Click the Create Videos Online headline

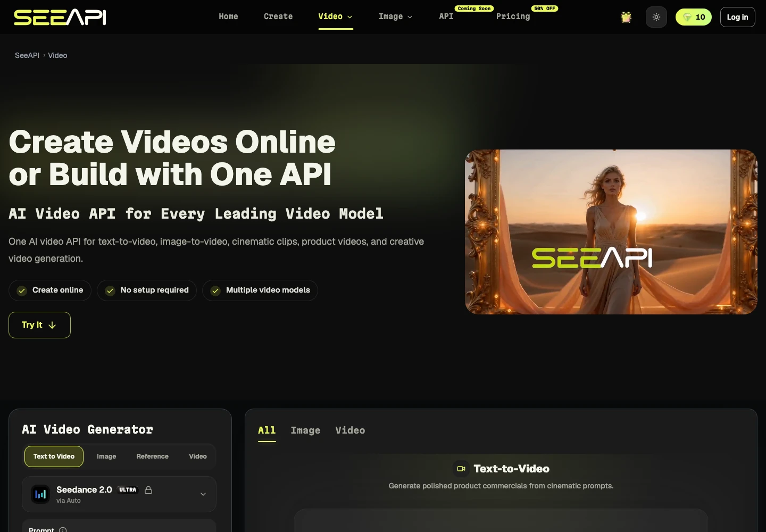point(172,158)
